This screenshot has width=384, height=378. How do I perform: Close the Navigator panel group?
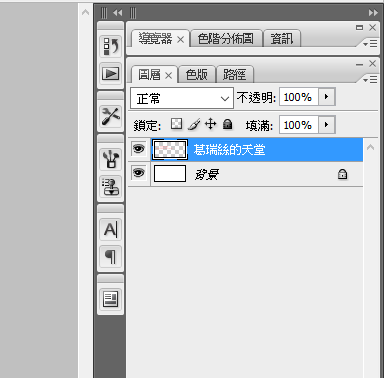[373, 28]
